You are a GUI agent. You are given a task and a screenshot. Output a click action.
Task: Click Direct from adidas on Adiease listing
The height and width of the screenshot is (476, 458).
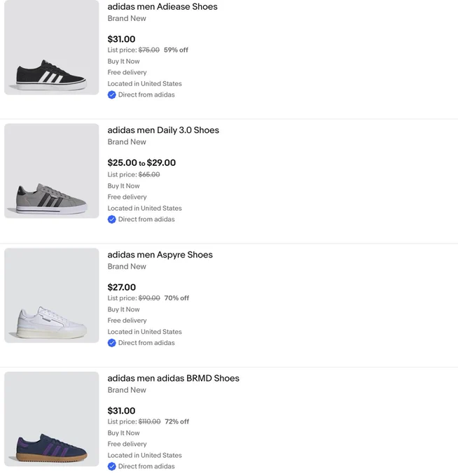tap(146, 94)
